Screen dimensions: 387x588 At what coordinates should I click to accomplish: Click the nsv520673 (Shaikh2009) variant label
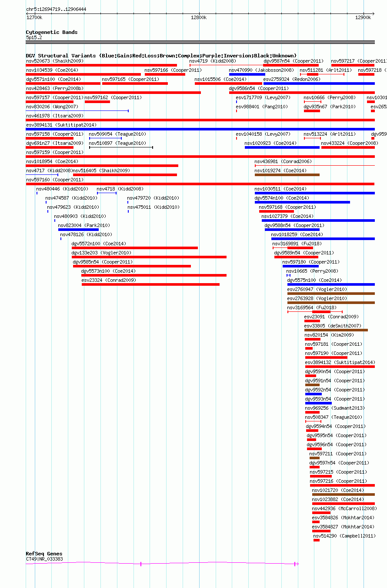pos(55,61)
